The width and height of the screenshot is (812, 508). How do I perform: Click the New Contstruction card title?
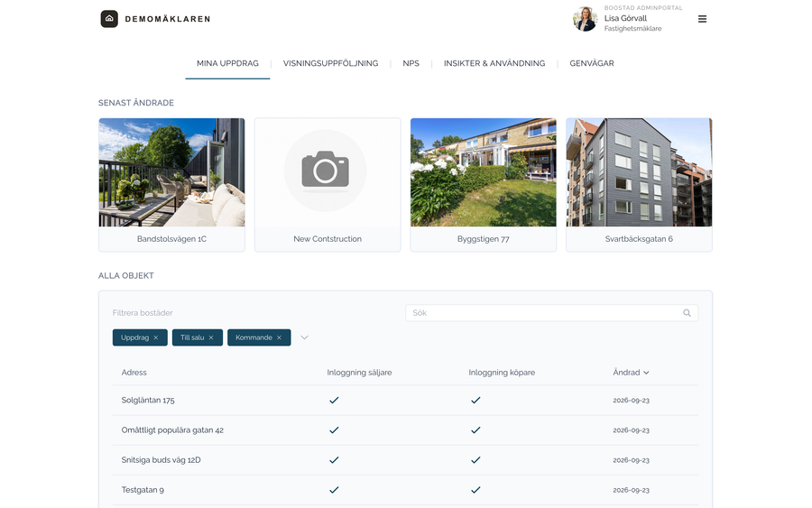[x=328, y=239]
